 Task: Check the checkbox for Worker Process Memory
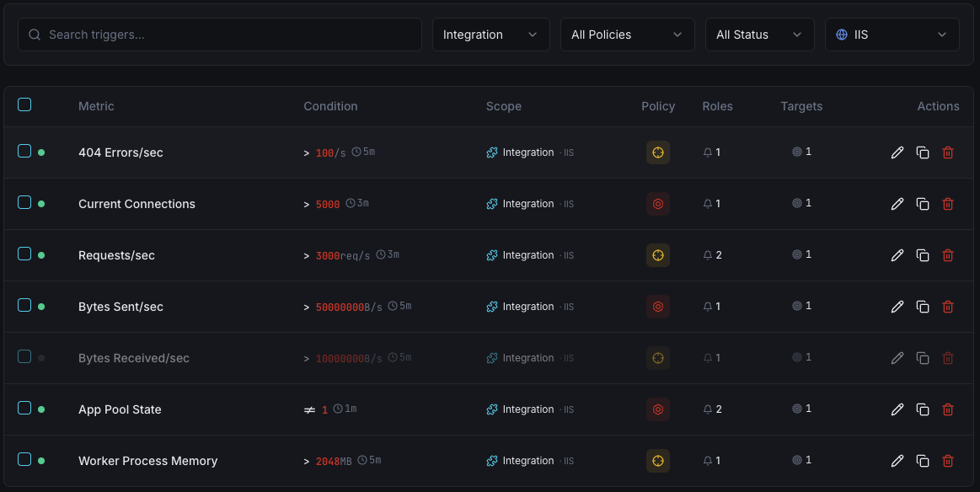(x=24, y=461)
